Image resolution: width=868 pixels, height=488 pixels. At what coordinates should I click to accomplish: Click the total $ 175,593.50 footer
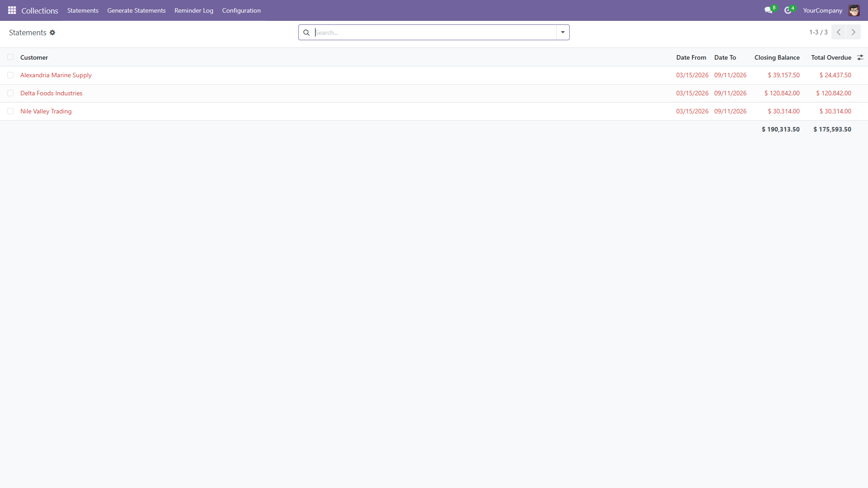pos(832,129)
